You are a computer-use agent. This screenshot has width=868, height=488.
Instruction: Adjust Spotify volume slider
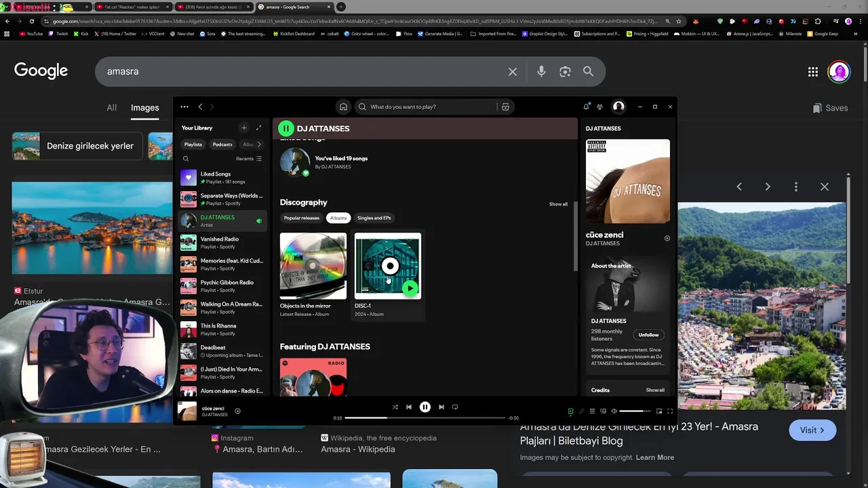(x=635, y=411)
